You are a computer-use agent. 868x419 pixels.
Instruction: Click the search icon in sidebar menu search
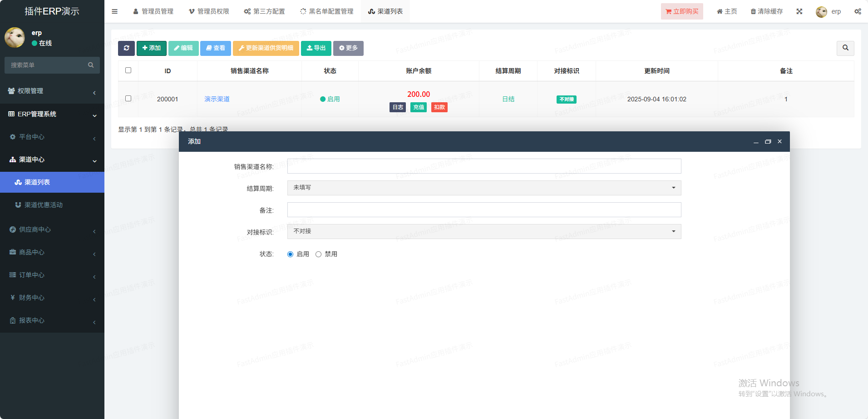pyautogui.click(x=91, y=65)
